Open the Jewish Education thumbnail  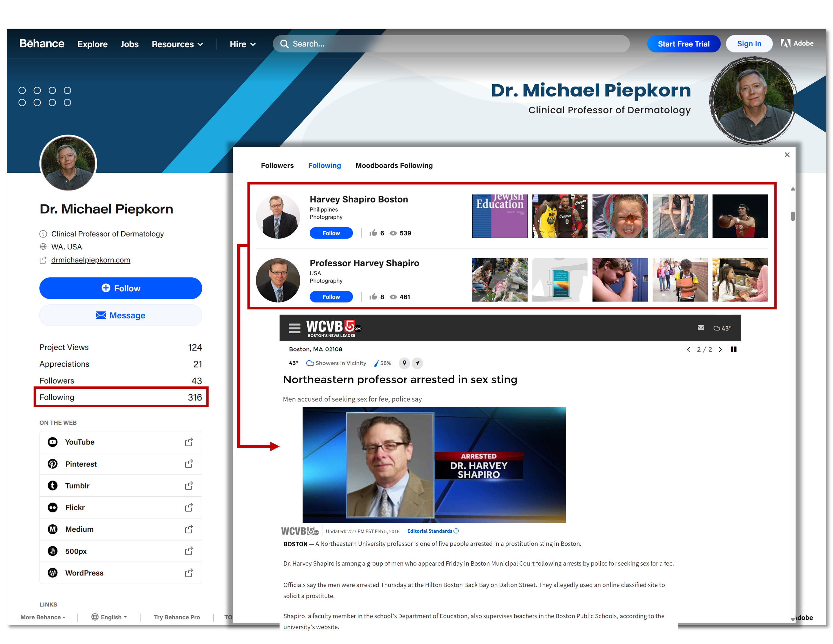tap(500, 216)
